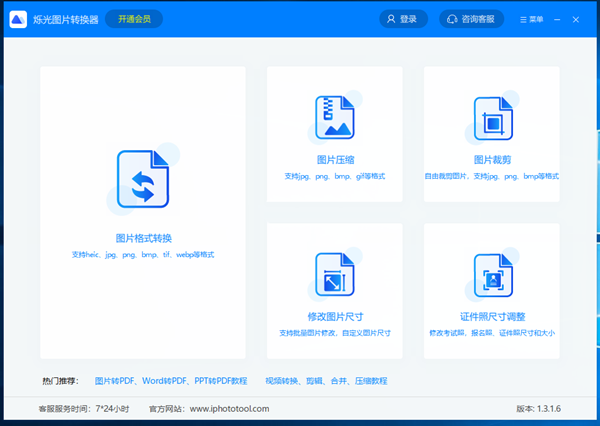Image resolution: width=600 pixels, height=426 pixels.
Task: Click the 修改图片尺寸 label
Action: [335, 317]
